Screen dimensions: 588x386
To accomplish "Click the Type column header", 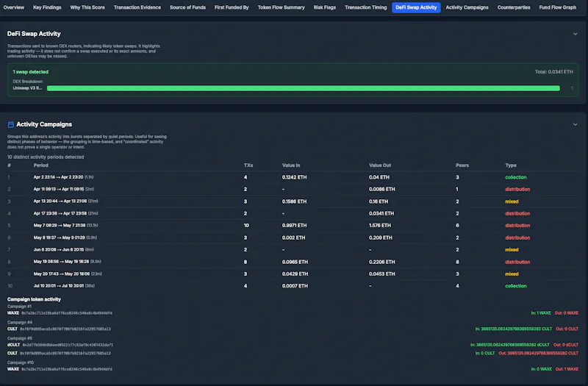I will tap(511, 165).
